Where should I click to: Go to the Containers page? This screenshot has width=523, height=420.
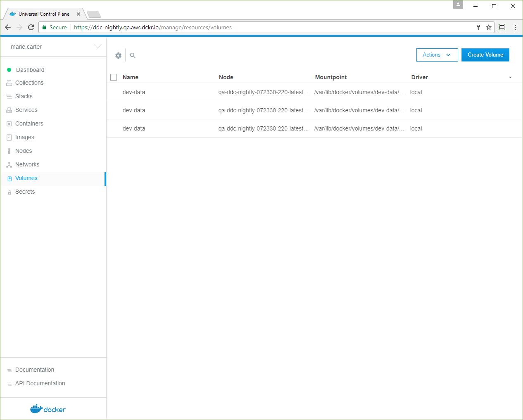(x=29, y=123)
